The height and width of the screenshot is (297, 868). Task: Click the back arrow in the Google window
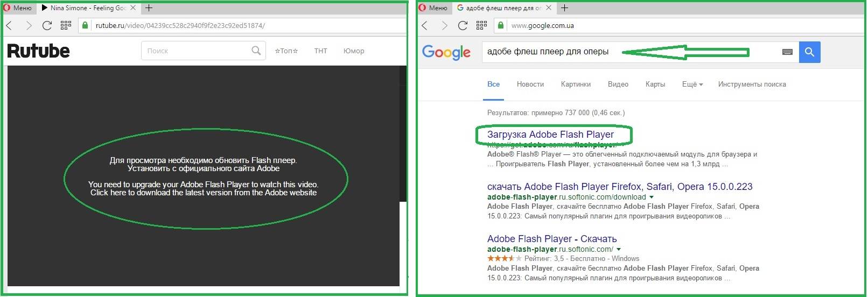[x=425, y=25]
